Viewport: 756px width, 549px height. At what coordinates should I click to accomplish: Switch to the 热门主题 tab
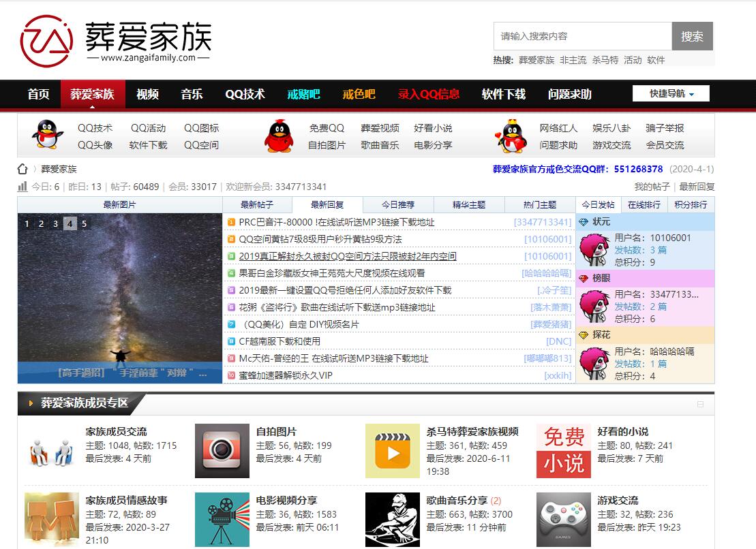coord(540,204)
